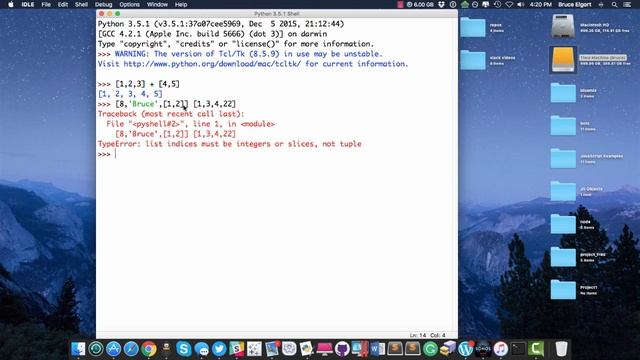The width and height of the screenshot is (640, 360).
Task: Open Sonos app from the Dock
Action: [x=483, y=349]
